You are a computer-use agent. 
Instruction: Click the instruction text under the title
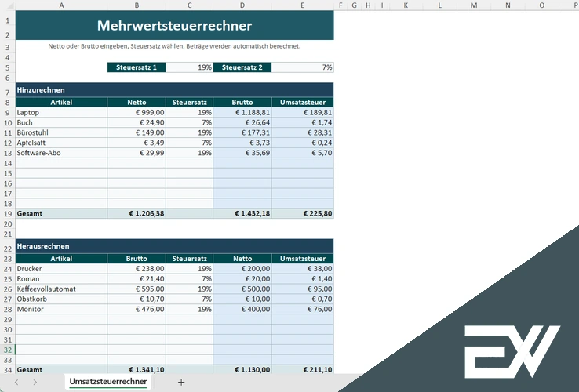(x=174, y=46)
